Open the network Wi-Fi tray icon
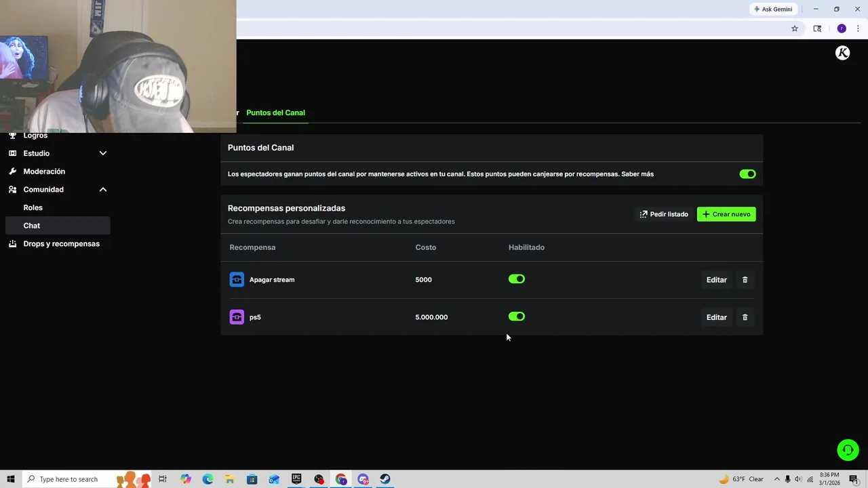This screenshot has height=488, width=868. (810, 479)
